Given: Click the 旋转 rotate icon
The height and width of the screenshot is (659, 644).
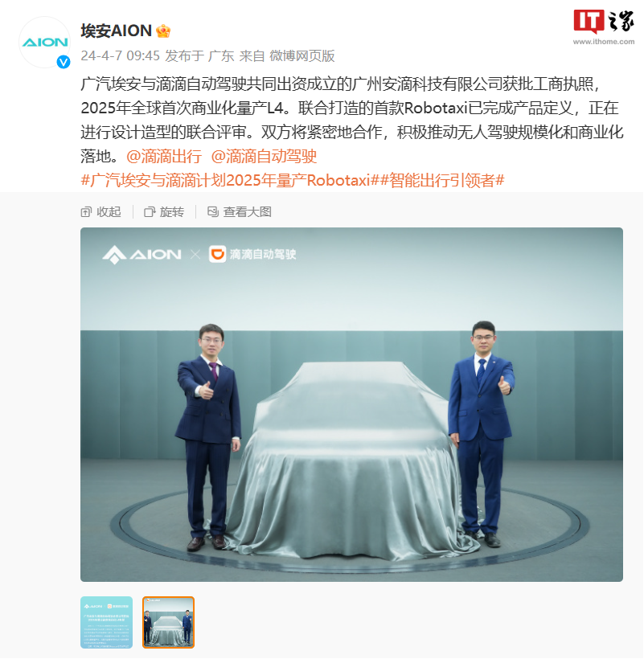Looking at the screenshot, I should 150,212.
